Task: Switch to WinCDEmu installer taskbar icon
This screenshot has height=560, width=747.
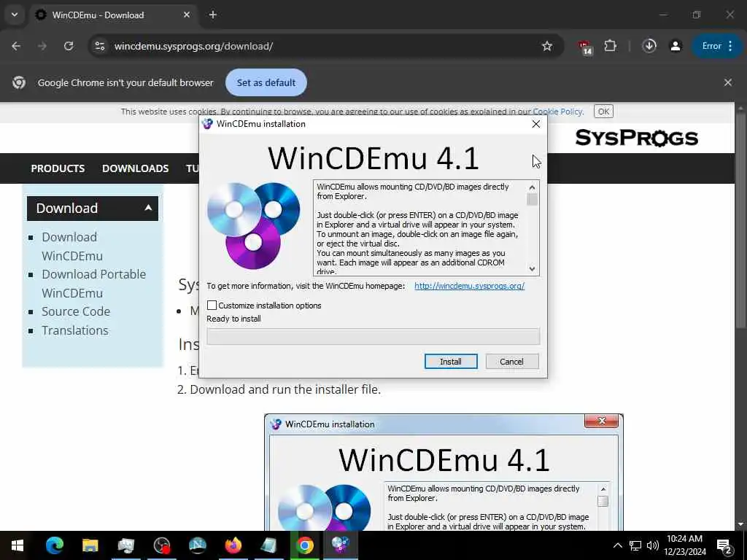Action: pos(341,545)
